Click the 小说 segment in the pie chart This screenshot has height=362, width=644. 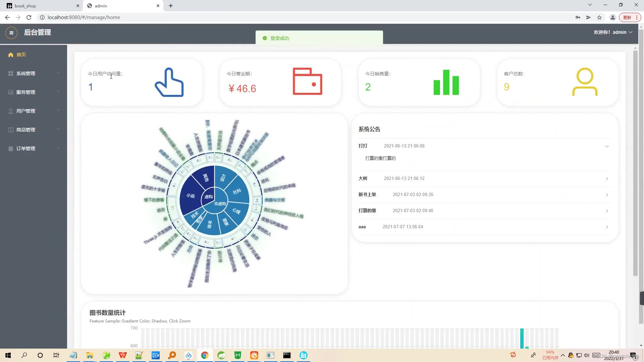click(190, 196)
